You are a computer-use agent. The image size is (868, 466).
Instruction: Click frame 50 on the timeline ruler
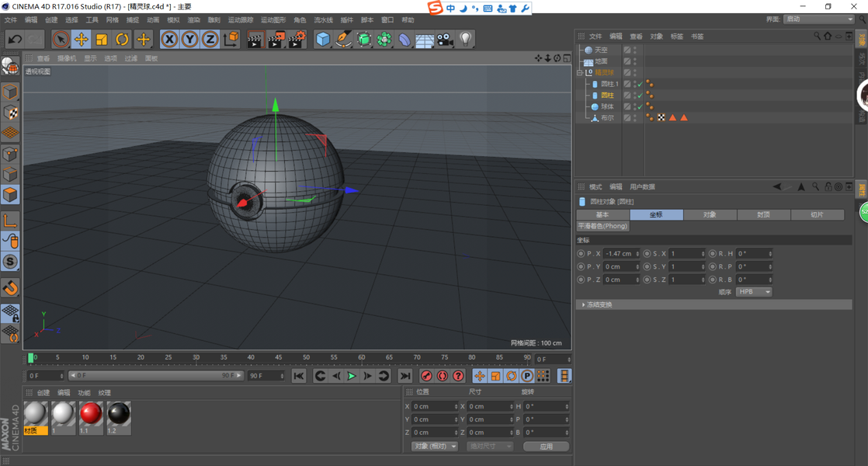(306, 358)
